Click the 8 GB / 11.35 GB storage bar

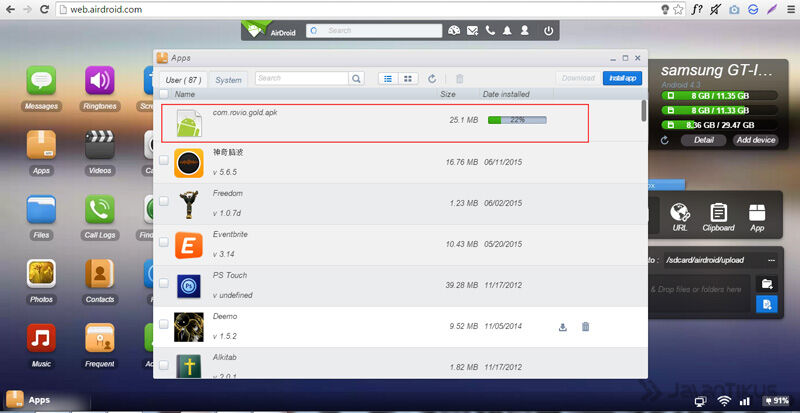(719, 95)
